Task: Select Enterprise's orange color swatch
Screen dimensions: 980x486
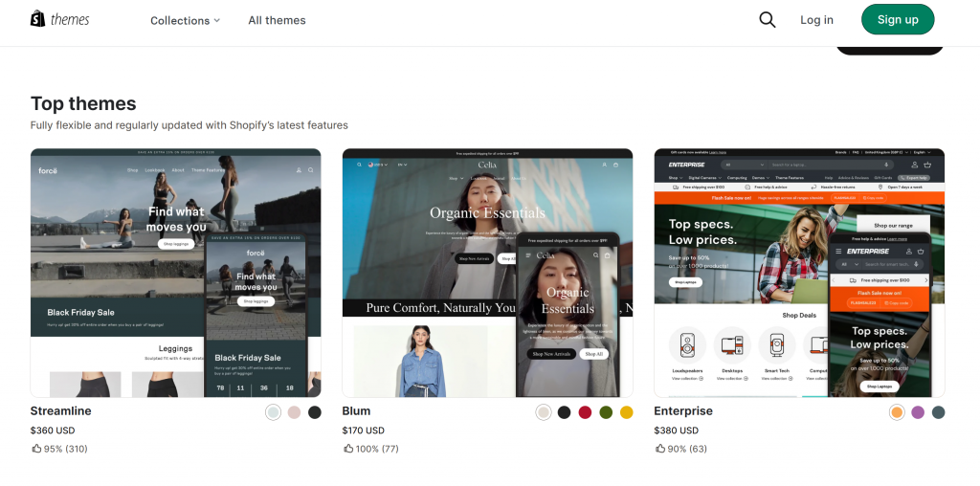Action: 897,412
